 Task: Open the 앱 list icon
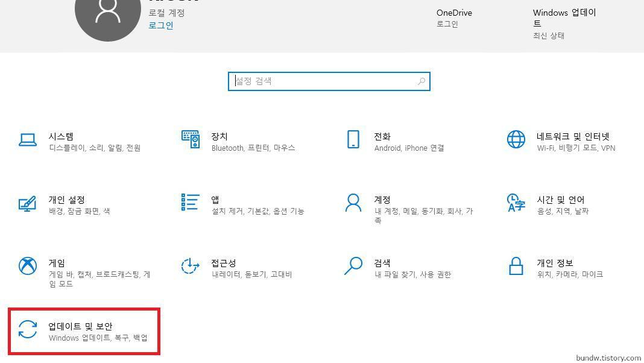[191, 203]
